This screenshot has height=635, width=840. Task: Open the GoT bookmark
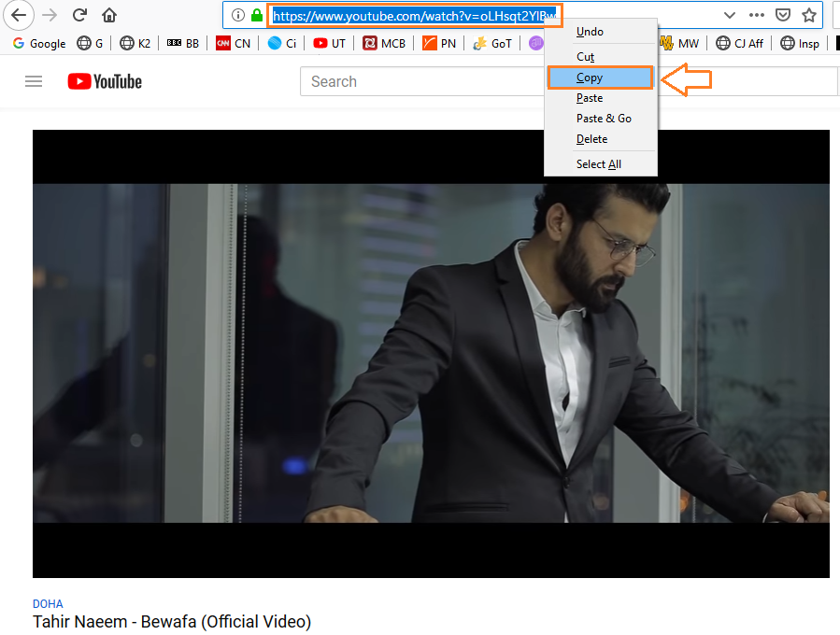(x=492, y=43)
